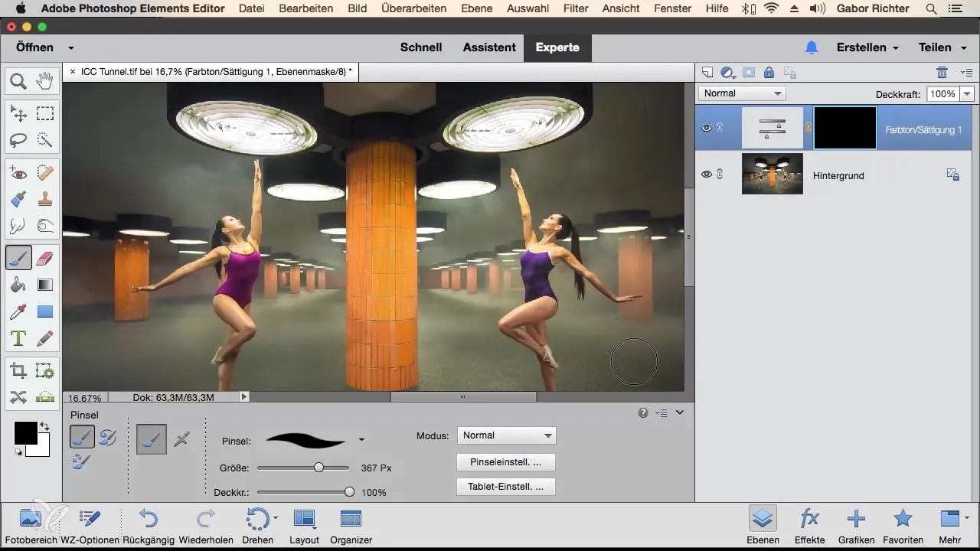Open the Effekte panel
The width and height of the screenshot is (980, 551).
click(809, 520)
